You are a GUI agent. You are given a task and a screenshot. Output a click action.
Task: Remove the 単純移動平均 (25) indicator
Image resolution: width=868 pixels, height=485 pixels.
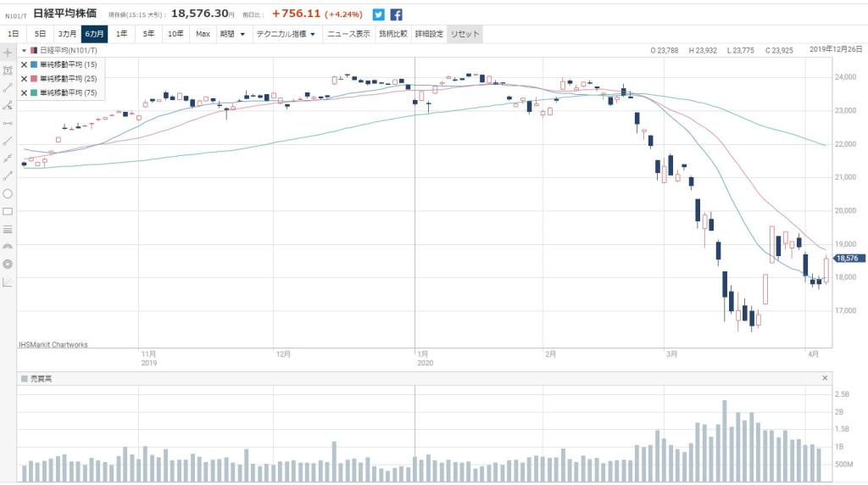point(24,78)
